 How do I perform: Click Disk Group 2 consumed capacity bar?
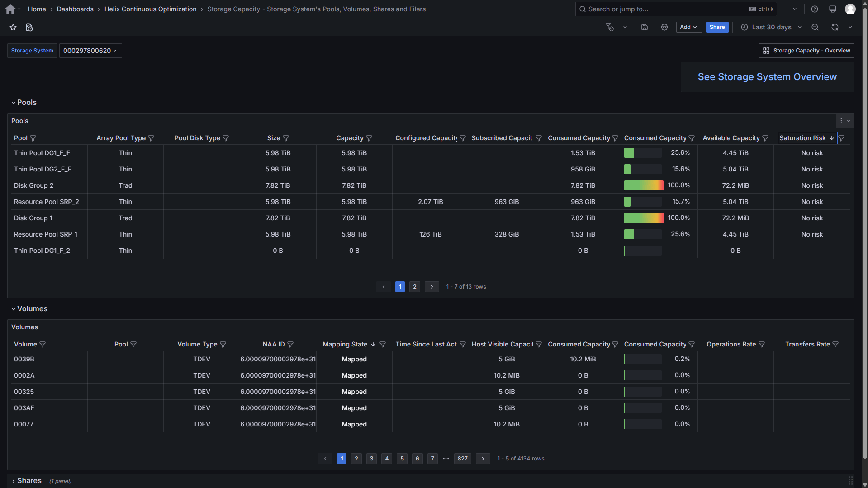point(643,185)
